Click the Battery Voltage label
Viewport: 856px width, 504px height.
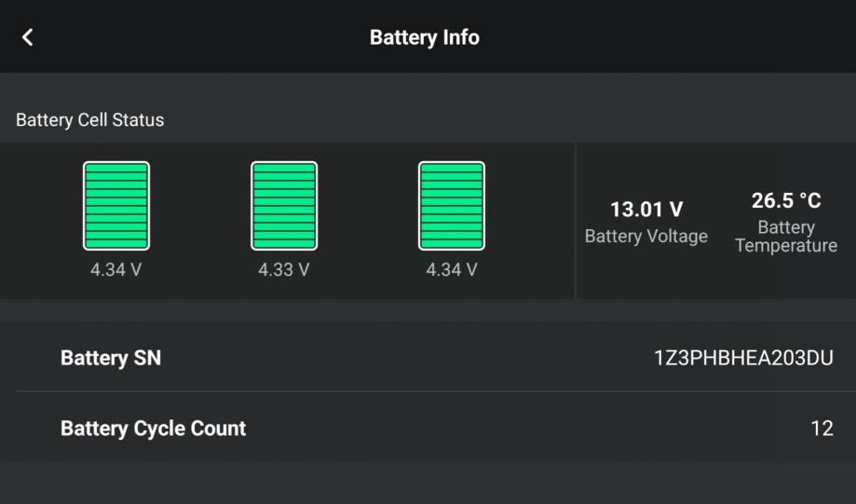(x=646, y=237)
